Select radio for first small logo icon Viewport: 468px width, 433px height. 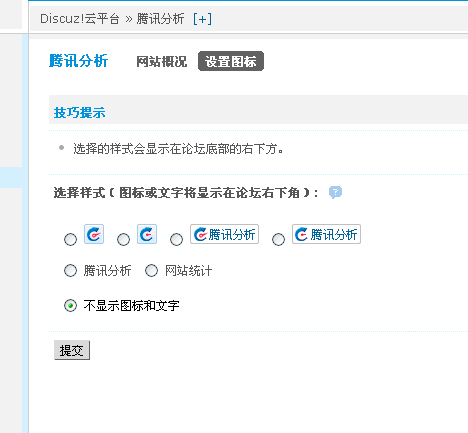[70, 239]
